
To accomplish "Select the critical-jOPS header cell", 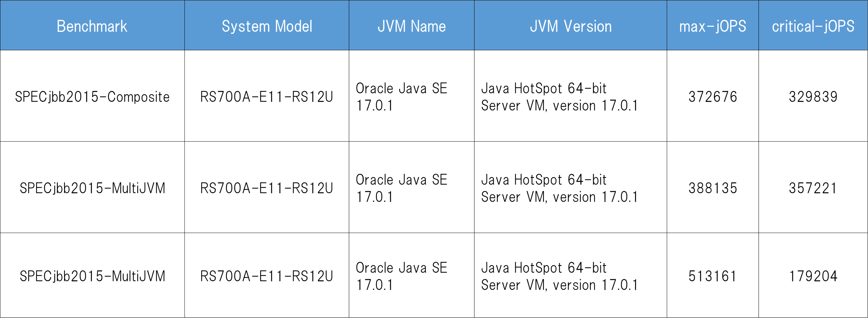I will (813, 26).
